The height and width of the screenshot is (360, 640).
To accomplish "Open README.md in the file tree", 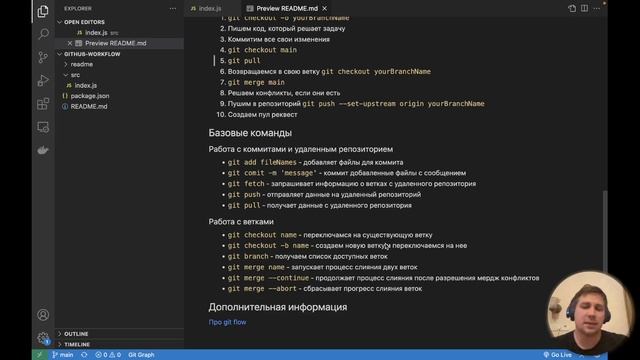I will (89, 107).
